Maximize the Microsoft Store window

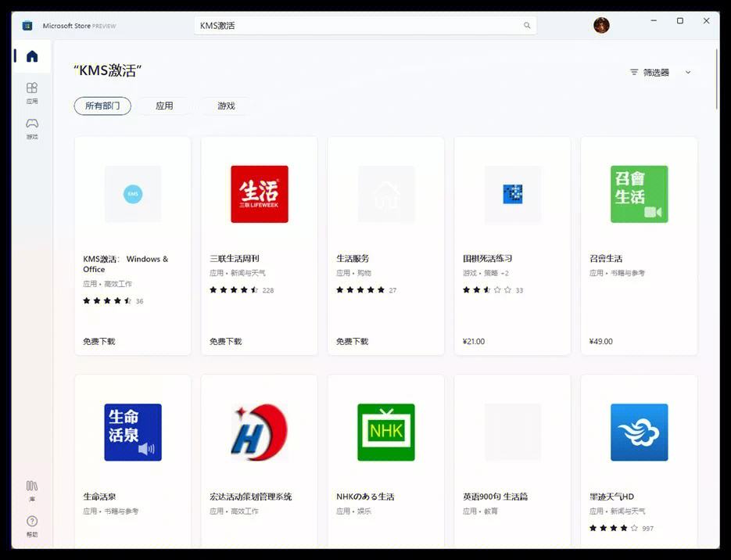click(x=680, y=21)
